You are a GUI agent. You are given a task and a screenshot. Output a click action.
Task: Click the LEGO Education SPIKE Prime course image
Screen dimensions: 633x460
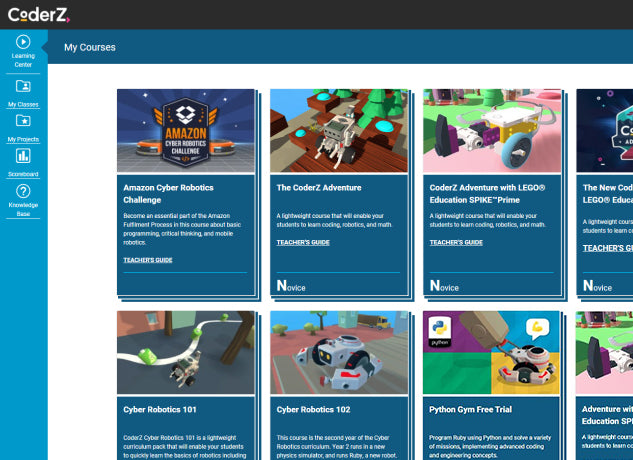[x=491, y=131]
